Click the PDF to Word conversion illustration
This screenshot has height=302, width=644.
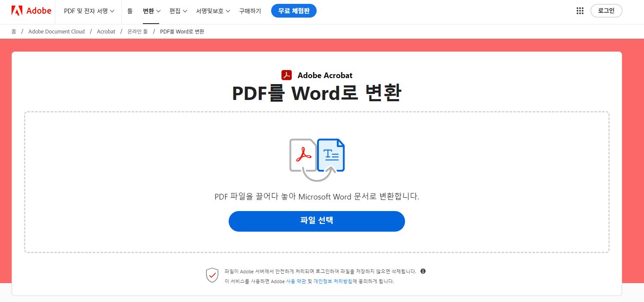(317, 159)
